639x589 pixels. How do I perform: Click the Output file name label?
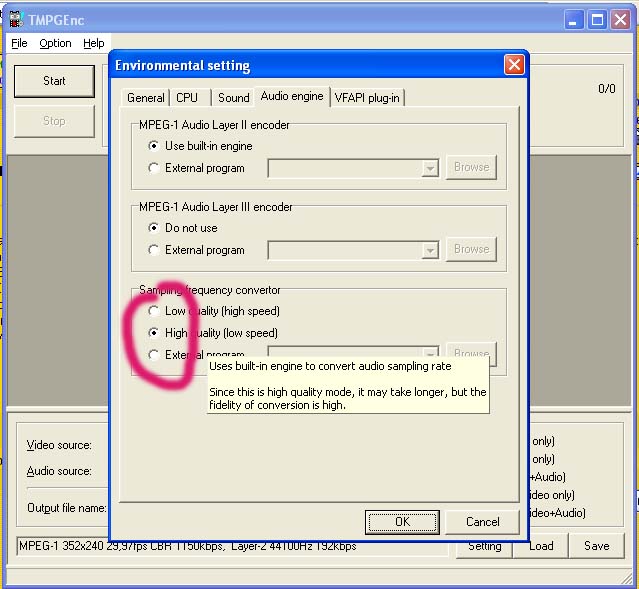coord(67,508)
